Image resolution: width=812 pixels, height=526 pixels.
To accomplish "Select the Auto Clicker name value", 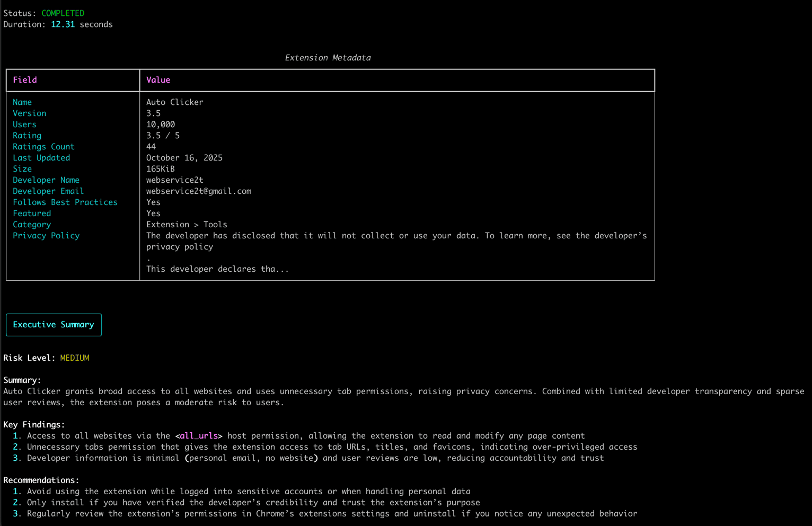I will (175, 102).
